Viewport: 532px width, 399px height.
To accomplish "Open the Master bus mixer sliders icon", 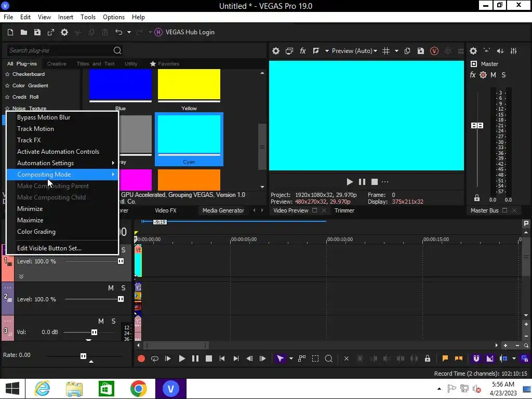I will click(x=514, y=51).
